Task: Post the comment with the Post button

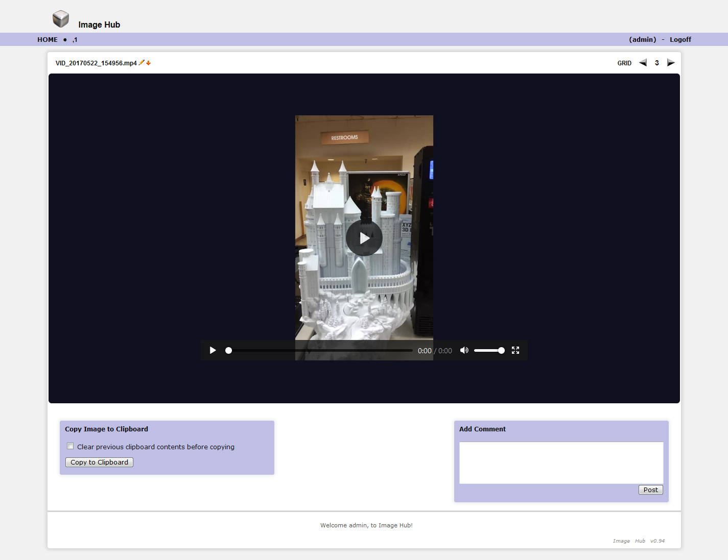Action: [650, 490]
